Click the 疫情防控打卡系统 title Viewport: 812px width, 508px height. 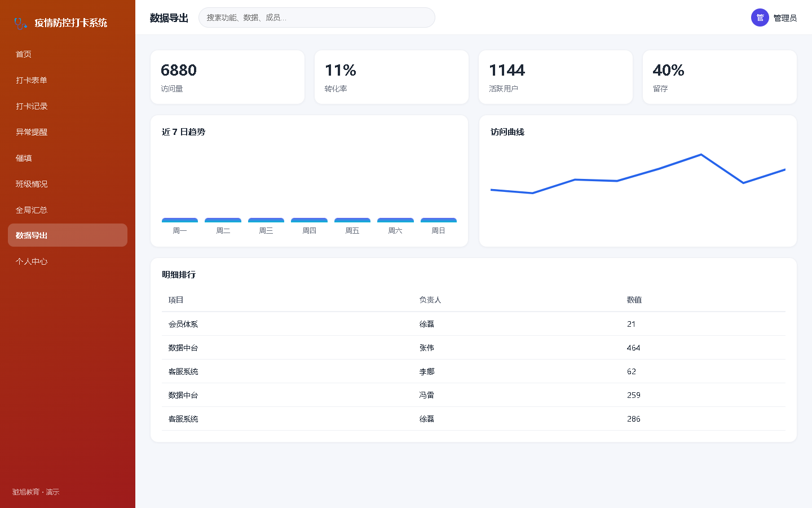[x=71, y=23]
